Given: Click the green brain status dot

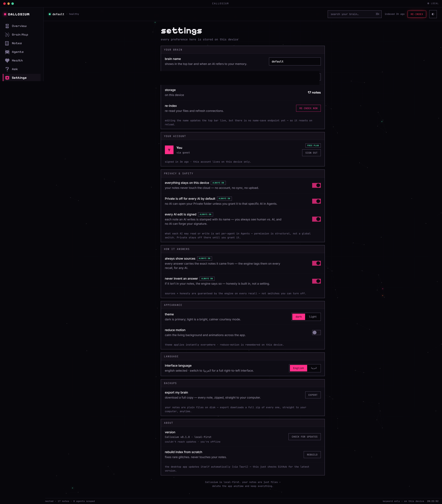Looking at the screenshot, I should [x=50, y=14].
